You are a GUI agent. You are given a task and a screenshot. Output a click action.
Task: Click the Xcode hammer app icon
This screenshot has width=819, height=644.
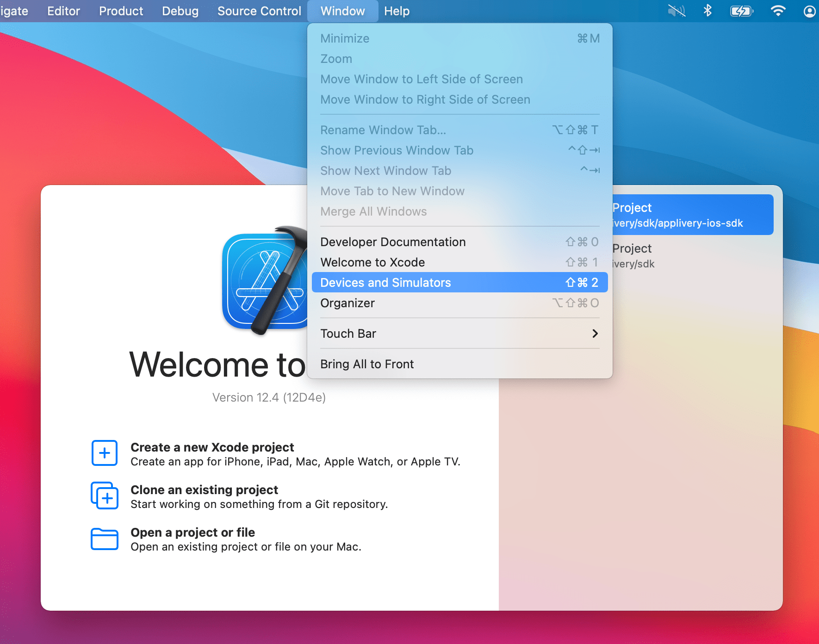pyautogui.click(x=265, y=280)
